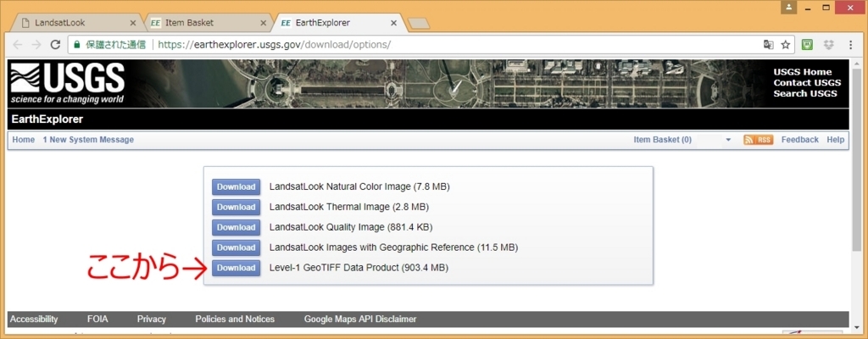
Task: Expand the Item Basket dropdown arrow
Action: click(x=728, y=140)
